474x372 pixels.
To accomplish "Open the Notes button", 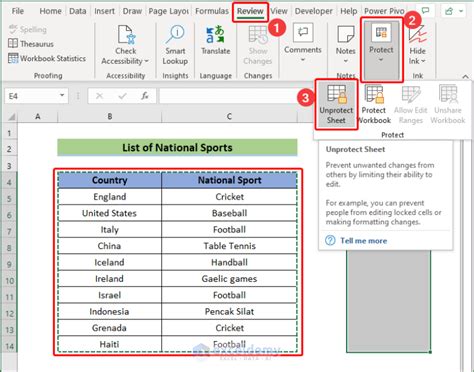I will click(x=346, y=45).
